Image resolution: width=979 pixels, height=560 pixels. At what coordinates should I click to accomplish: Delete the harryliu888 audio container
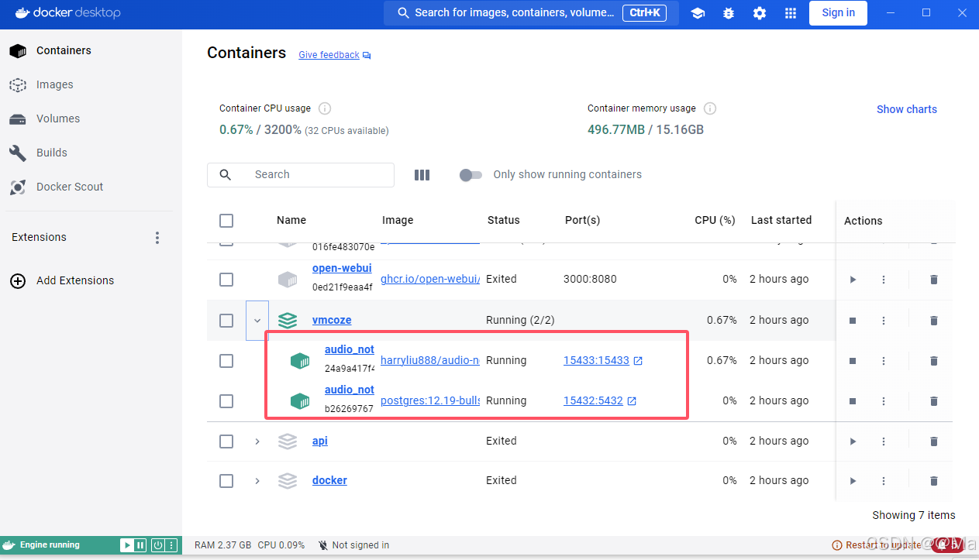934,361
